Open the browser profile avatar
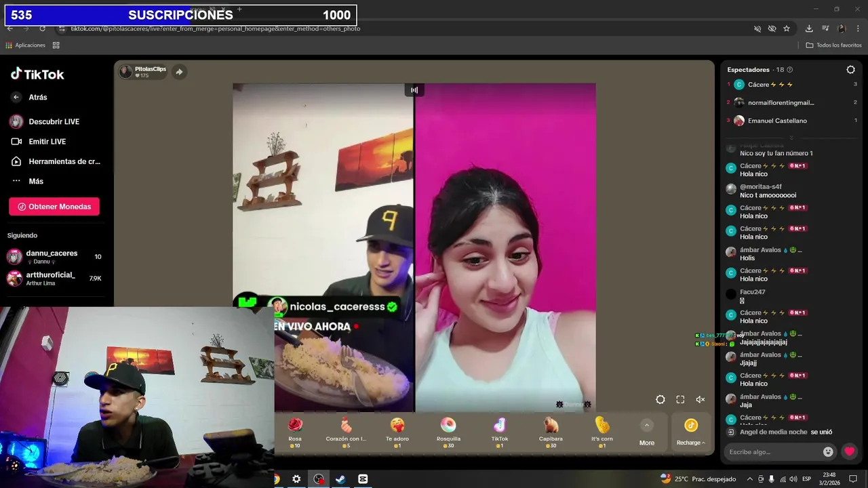868x488 pixels. [x=842, y=28]
